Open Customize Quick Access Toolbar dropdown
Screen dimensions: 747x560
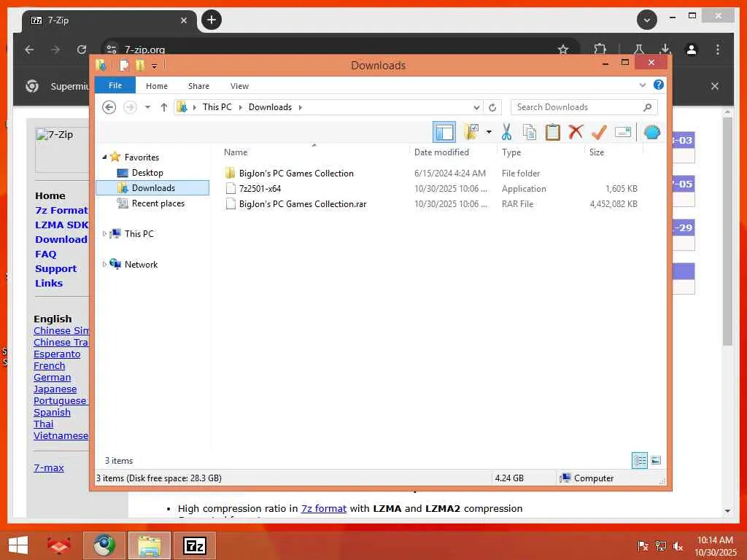tap(155, 66)
